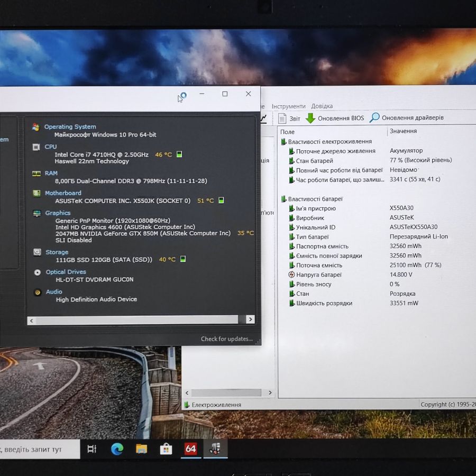Select the Ємність повної зарядки row
Viewport: 476px width, 476px height.
point(325,256)
